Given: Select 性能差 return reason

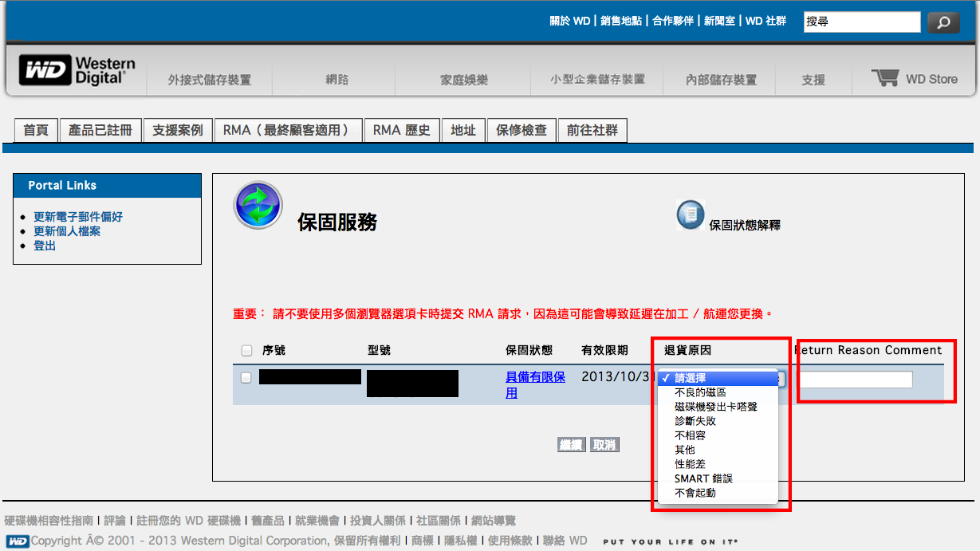Looking at the screenshot, I should tap(718, 464).
